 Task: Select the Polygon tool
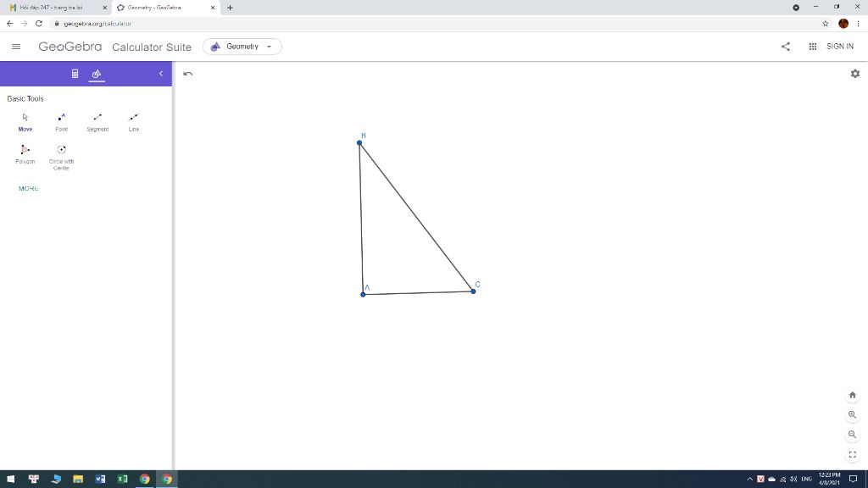click(25, 154)
